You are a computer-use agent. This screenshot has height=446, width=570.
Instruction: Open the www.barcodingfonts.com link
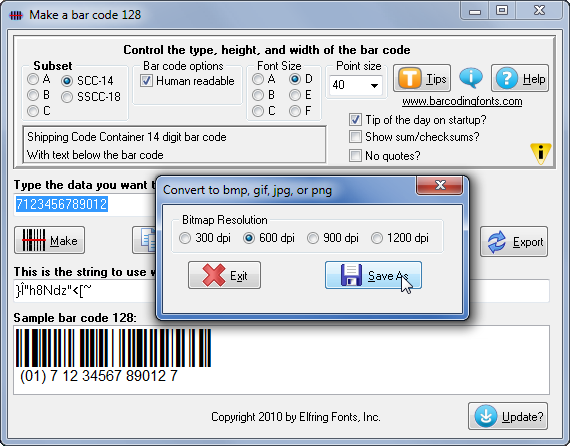coord(462,101)
